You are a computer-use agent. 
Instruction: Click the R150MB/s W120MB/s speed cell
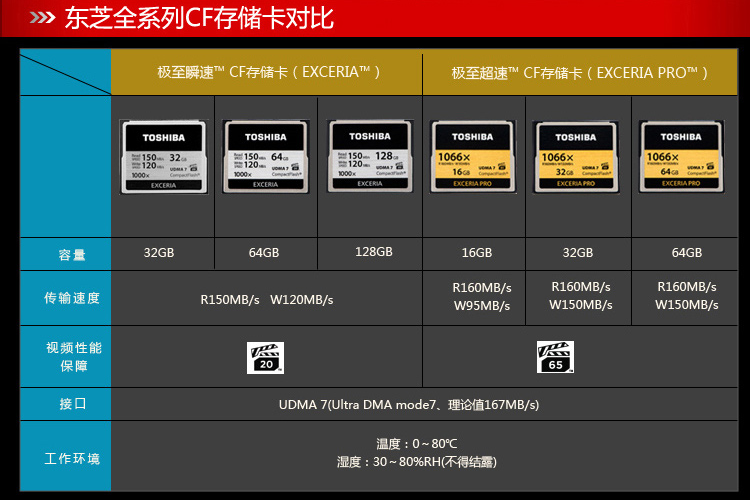(x=267, y=300)
